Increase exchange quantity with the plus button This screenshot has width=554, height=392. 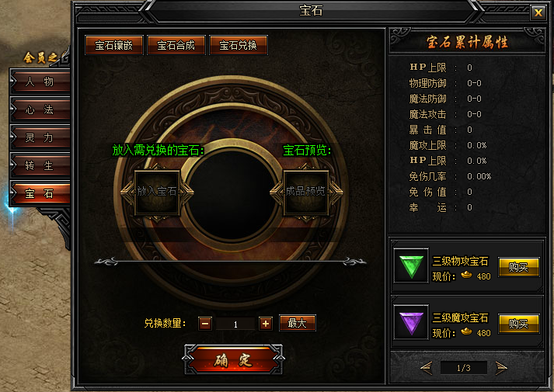point(266,324)
